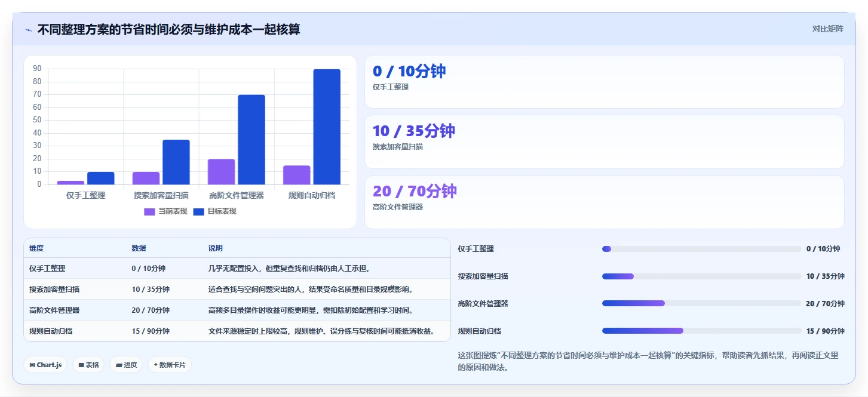
Task: Click the 维度 table column header
Action: (x=36, y=248)
